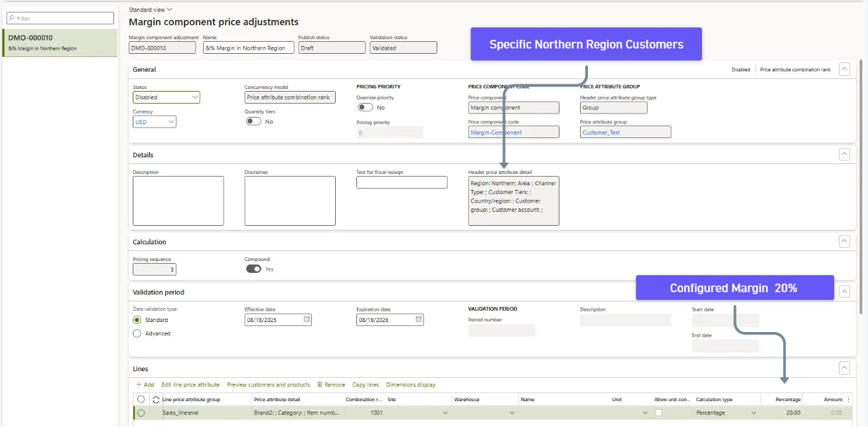Open the Expiration date calendar picker
Screen dimensions: 868x427
pyautogui.click(x=418, y=319)
